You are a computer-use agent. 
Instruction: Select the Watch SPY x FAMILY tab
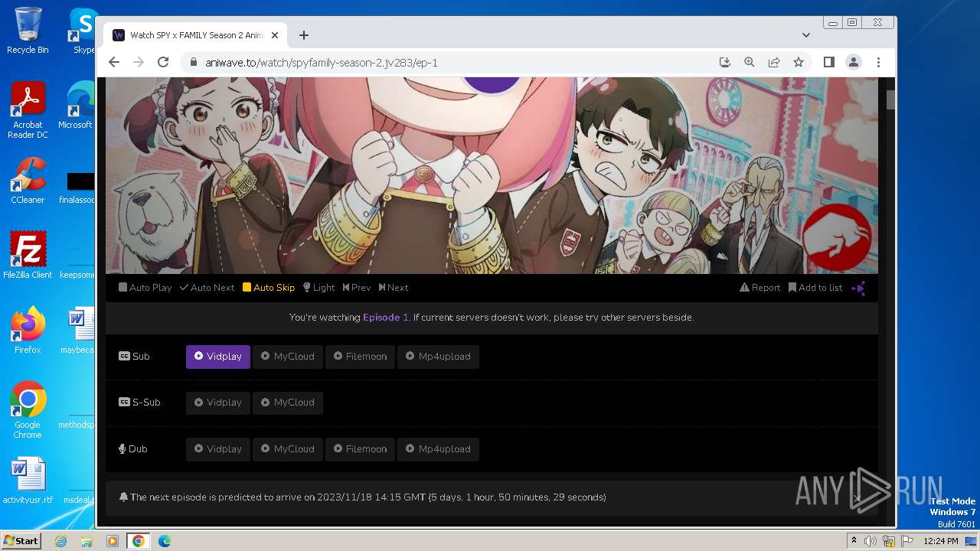point(195,35)
